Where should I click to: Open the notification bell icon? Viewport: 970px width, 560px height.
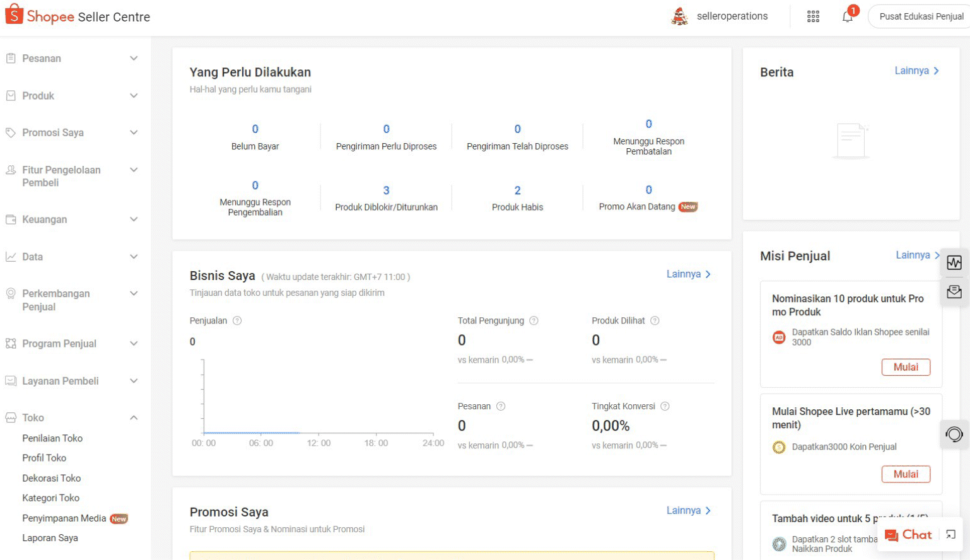tap(848, 17)
